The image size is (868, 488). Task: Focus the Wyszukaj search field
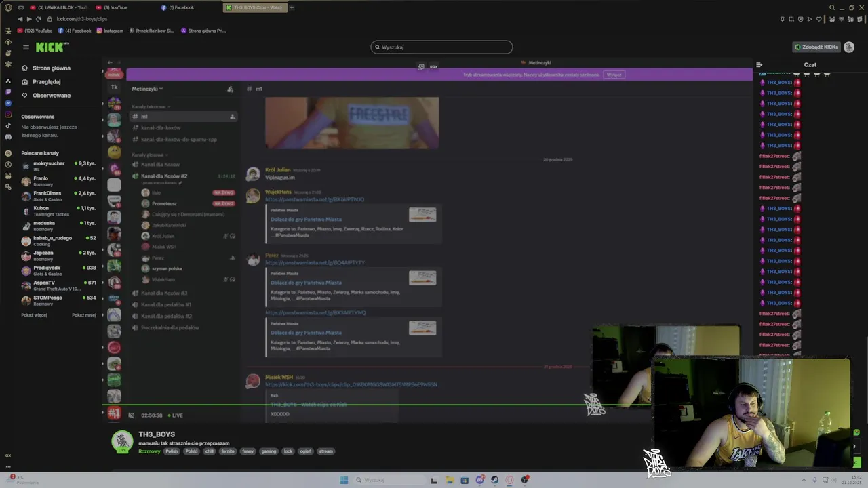[441, 47]
